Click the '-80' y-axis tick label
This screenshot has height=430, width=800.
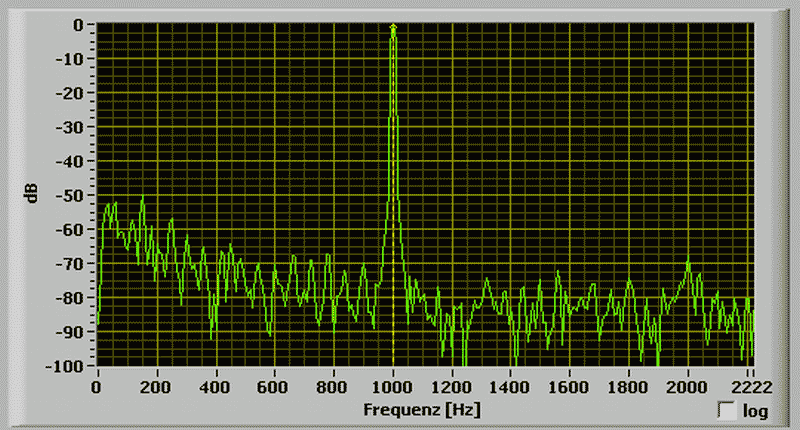click(68, 298)
